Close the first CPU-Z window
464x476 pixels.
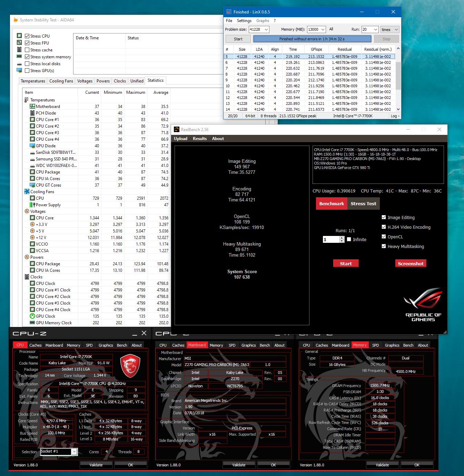tap(144, 333)
